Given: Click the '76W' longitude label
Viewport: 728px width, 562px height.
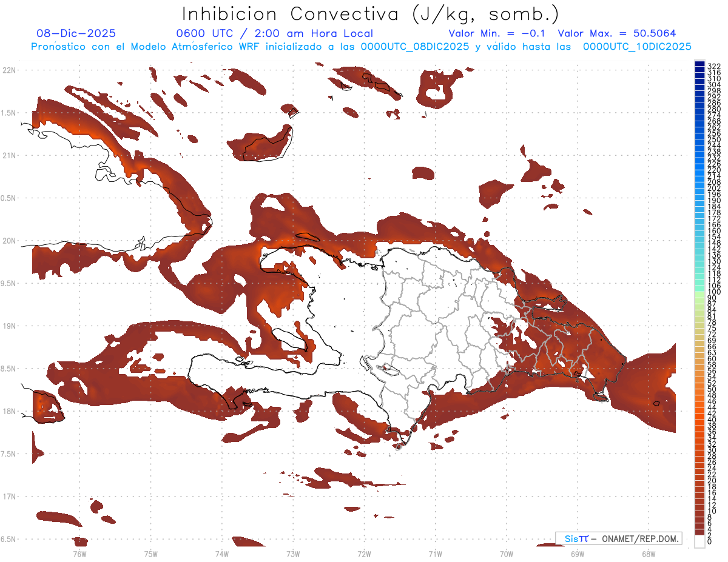Looking at the screenshot, I should [x=79, y=554].
